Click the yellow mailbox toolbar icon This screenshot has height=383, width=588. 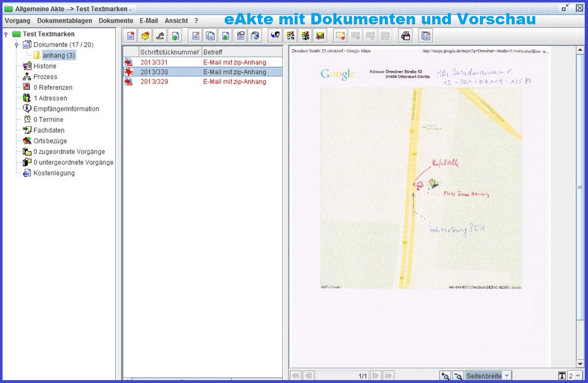click(145, 36)
